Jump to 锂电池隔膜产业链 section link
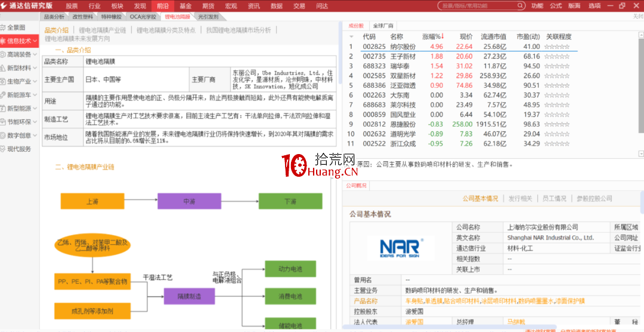644x332 pixels. click(103, 30)
